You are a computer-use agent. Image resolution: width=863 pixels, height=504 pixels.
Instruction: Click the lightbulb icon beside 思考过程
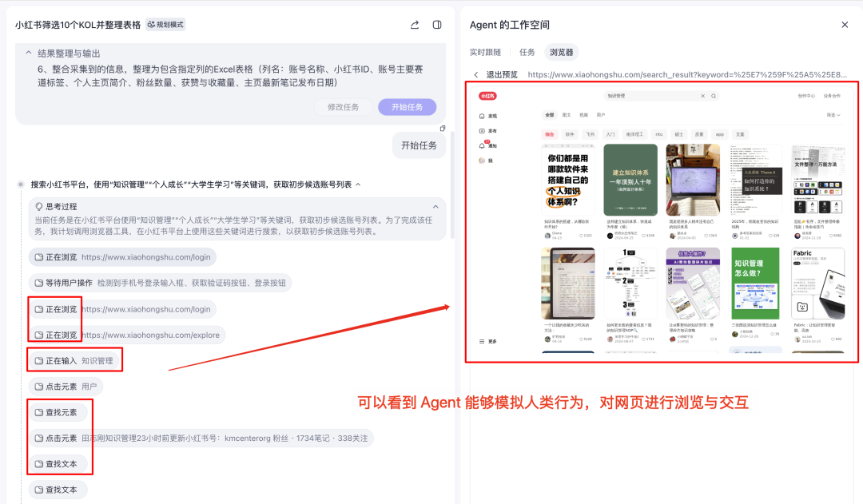(39, 206)
